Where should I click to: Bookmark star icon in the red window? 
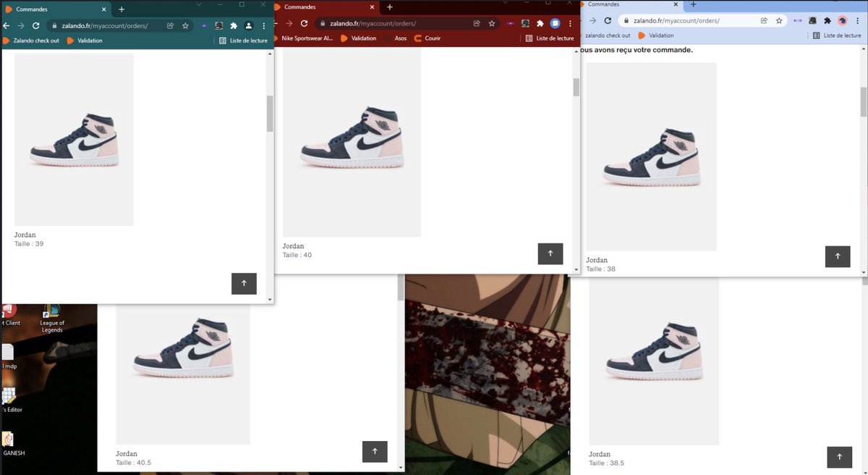click(492, 23)
